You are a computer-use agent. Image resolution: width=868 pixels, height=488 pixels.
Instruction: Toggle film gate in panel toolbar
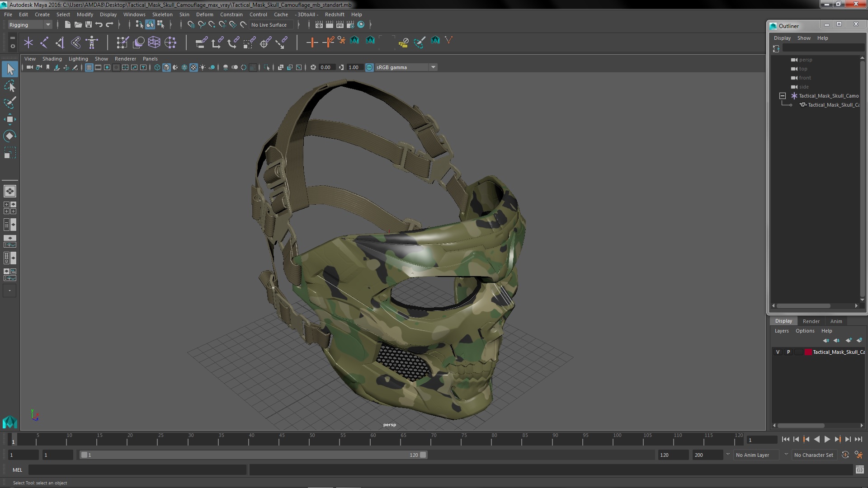[x=98, y=67]
